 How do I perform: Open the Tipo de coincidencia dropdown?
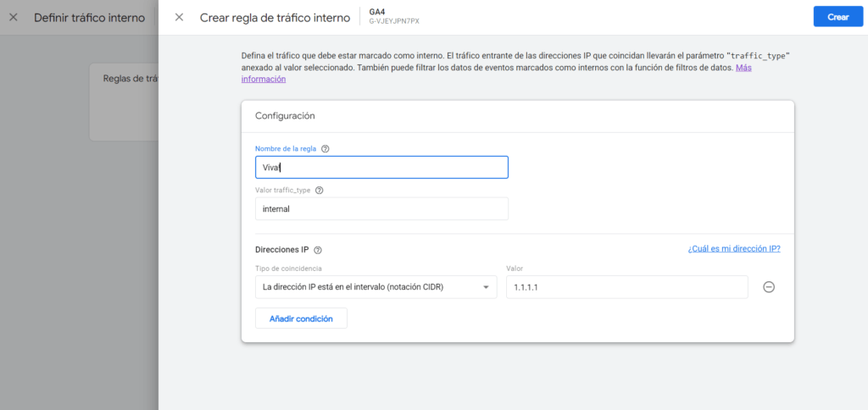[x=376, y=287]
